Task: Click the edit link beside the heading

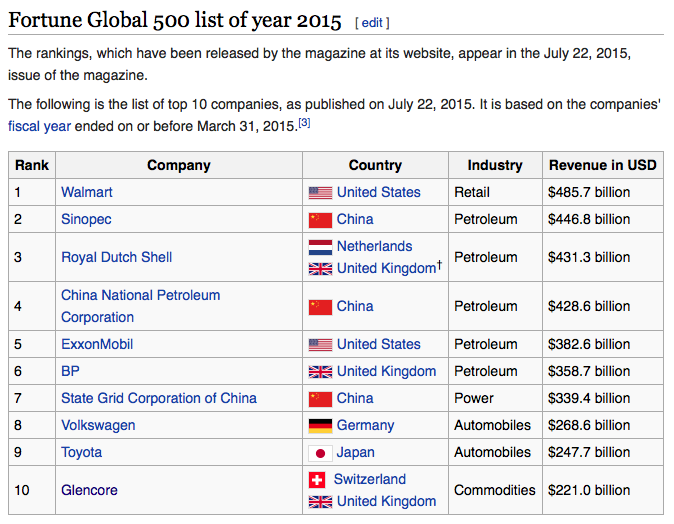Action: 372,22
